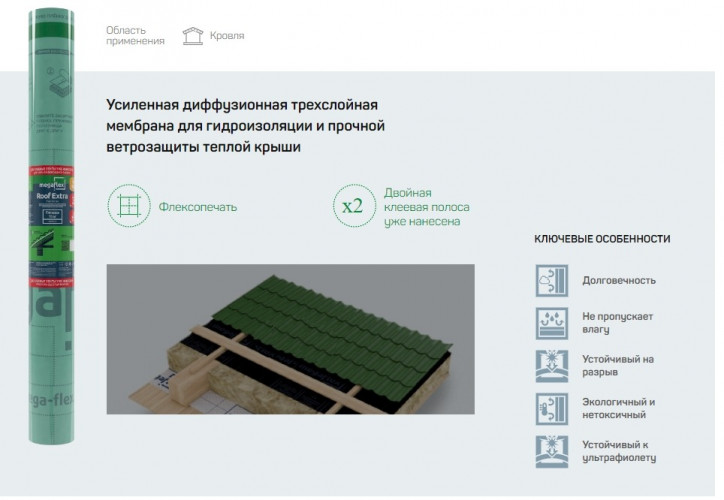
Task: Click the Долговечность text
Action: 619,280
